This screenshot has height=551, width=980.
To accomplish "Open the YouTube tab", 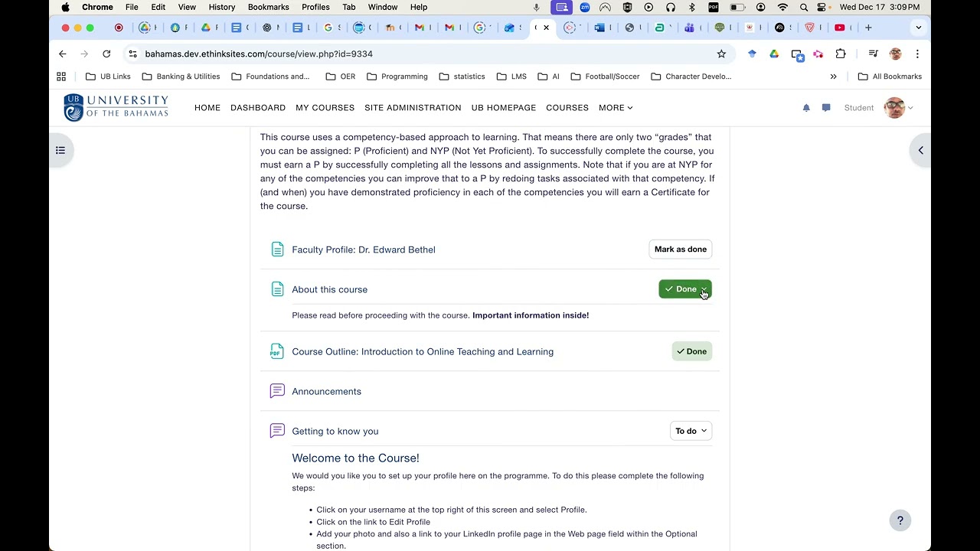I will click(x=840, y=28).
